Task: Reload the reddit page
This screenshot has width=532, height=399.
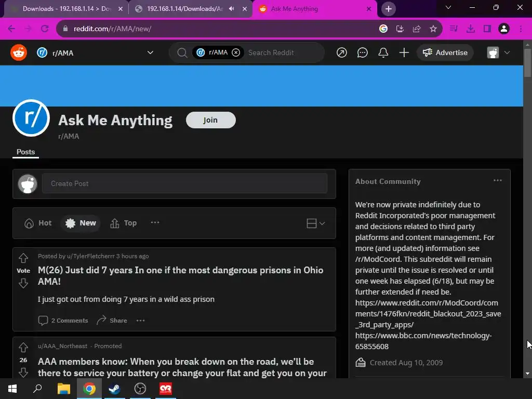Action: coord(45,29)
